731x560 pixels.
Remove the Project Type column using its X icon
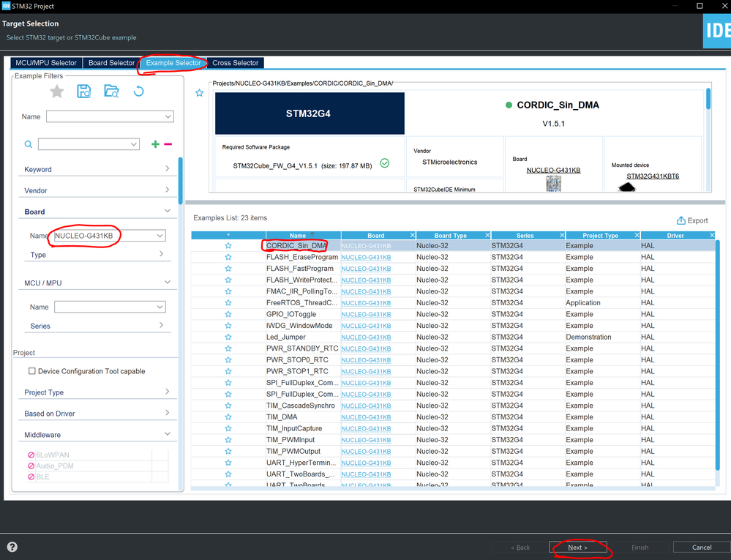click(637, 236)
